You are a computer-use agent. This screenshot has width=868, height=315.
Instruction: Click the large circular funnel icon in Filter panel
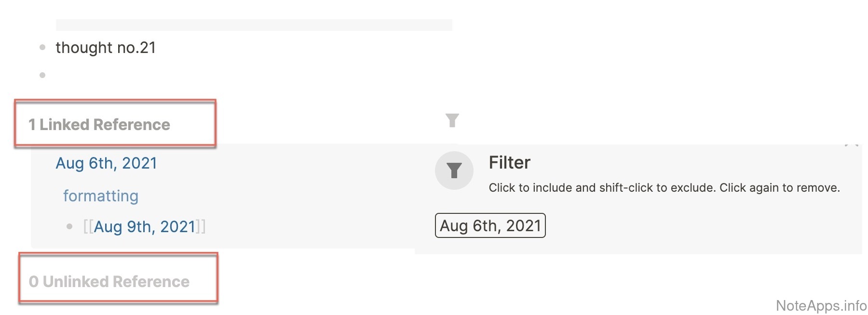[454, 170]
